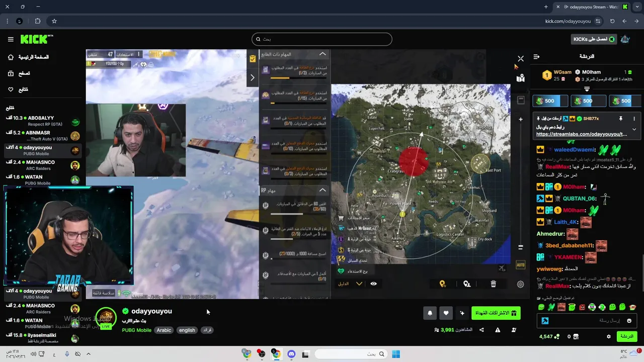The width and height of the screenshot is (644, 362).
Task: Click Ahmedrur username in chat
Action: click(x=550, y=234)
